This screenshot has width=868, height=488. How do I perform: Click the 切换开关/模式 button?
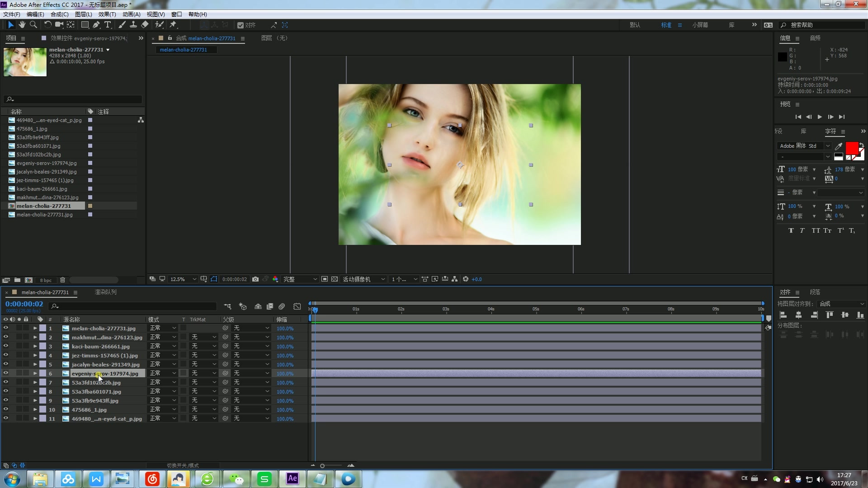click(183, 465)
